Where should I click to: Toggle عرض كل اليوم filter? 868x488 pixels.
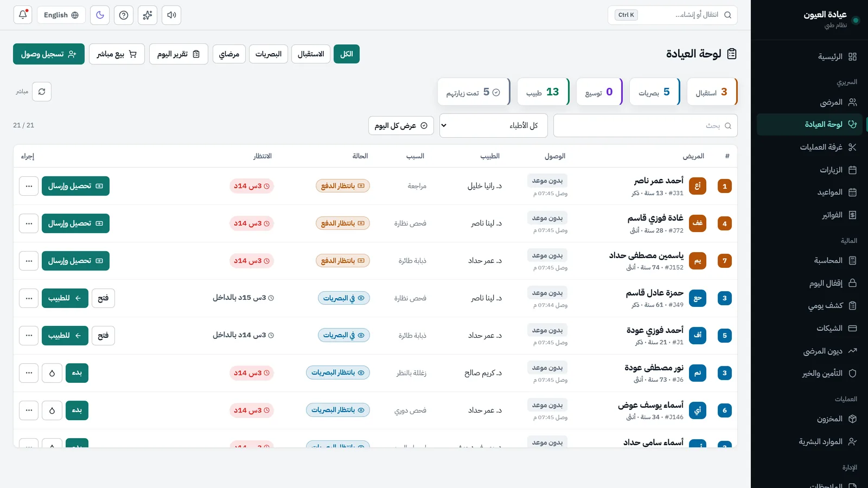click(401, 125)
